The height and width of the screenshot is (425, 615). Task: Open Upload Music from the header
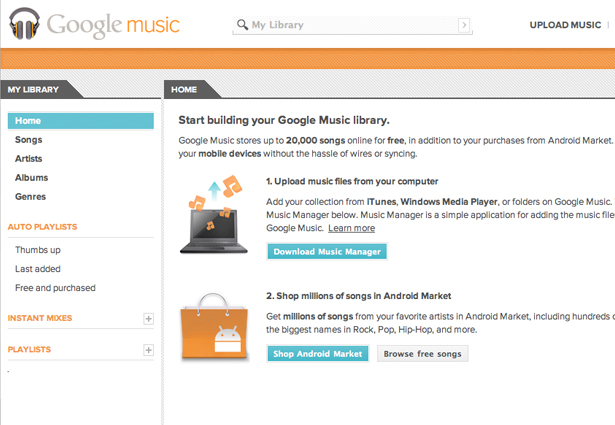(565, 25)
